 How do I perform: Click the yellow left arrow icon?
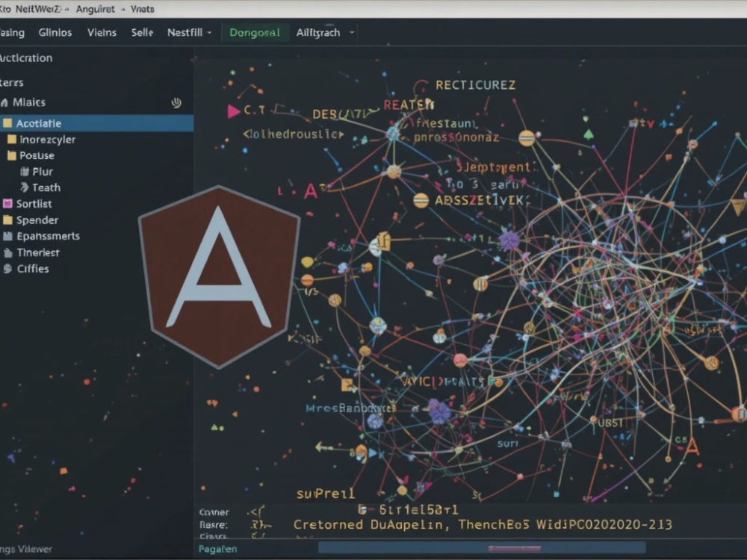pyautogui.click(x=324, y=447)
